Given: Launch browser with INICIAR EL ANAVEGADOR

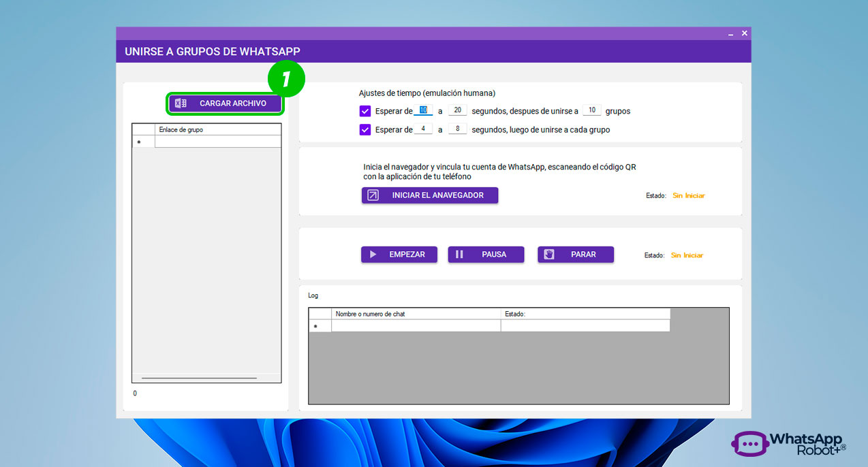Looking at the screenshot, I should [430, 195].
